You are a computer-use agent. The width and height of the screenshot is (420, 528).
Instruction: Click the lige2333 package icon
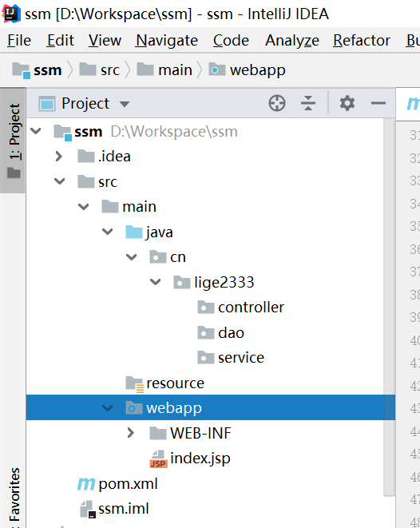(x=182, y=282)
